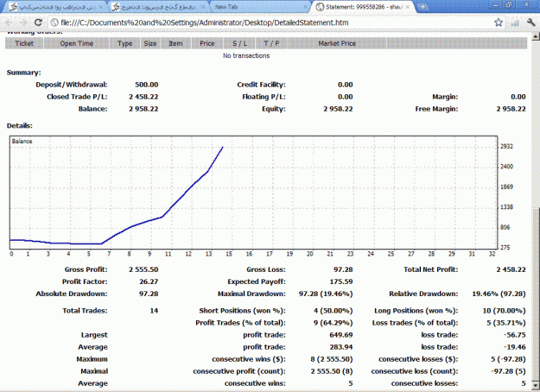Click the Details: heading

click(20, 125)
